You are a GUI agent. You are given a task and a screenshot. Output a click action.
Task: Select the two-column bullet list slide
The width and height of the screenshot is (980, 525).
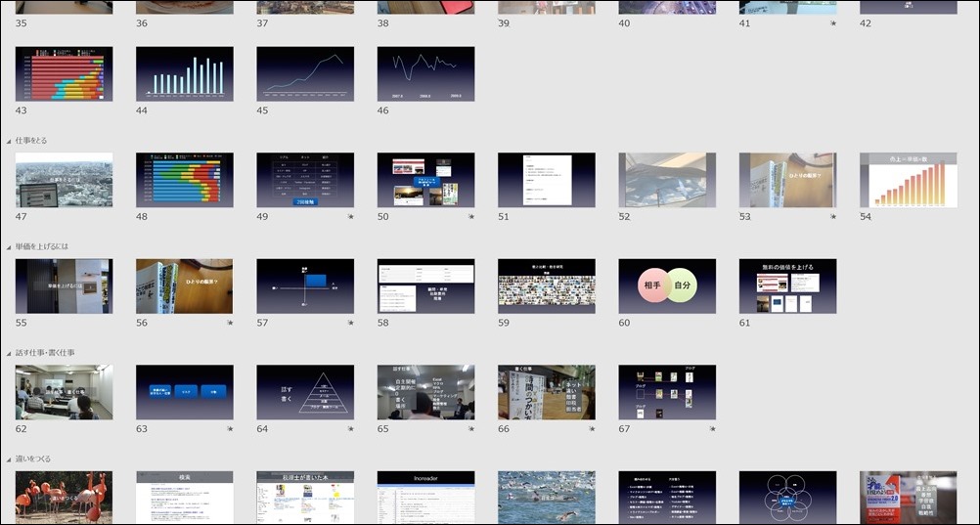tap(667, 498)
